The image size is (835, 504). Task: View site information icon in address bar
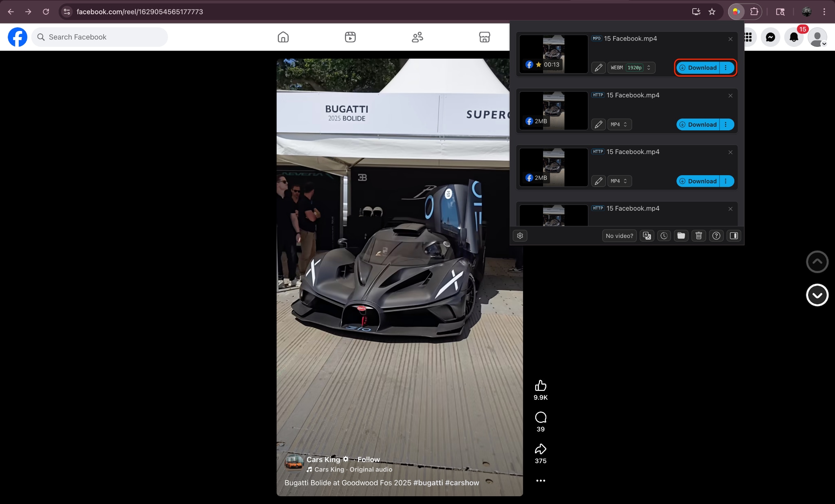click(67, 12)
